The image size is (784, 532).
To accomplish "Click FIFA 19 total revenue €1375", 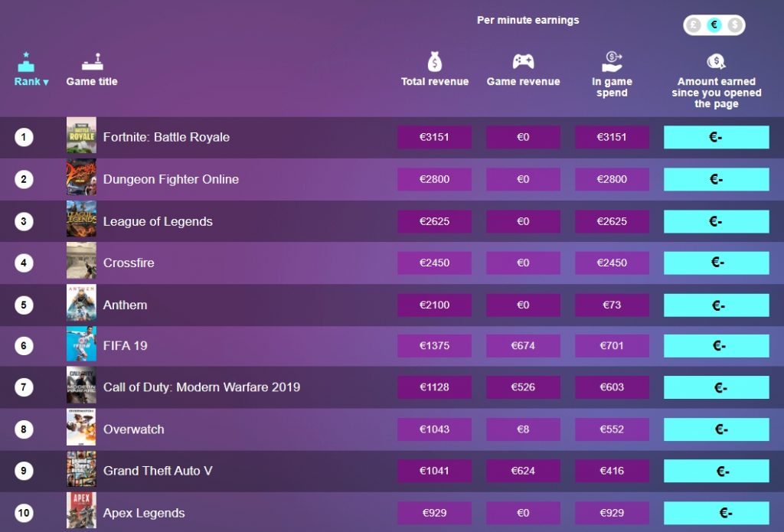I will click(435, 345).
